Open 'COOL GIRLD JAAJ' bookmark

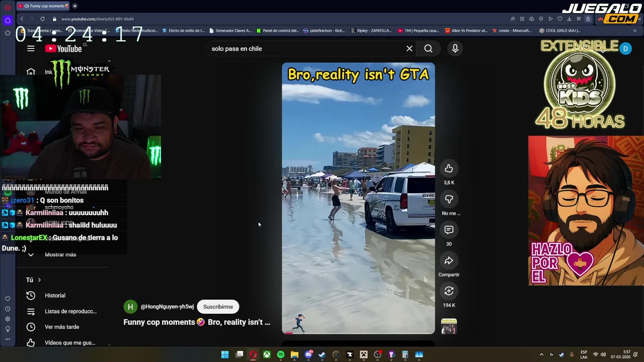click(x=559, y=31)
